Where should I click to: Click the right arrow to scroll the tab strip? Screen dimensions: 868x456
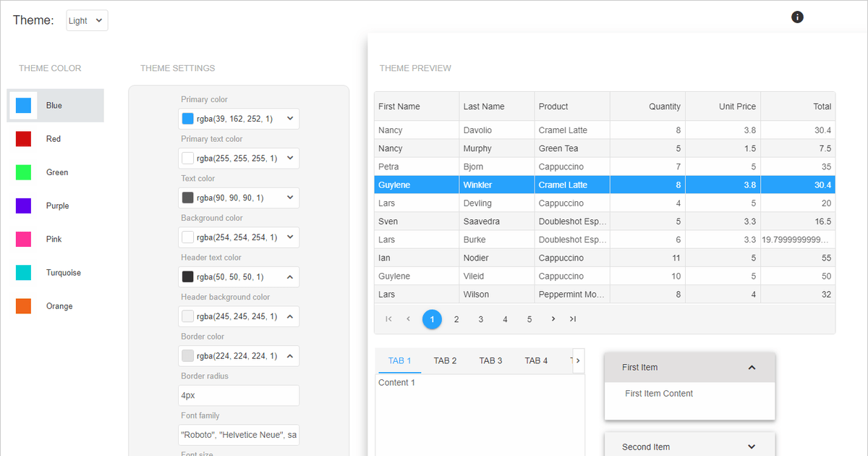(x=577, y=360)
